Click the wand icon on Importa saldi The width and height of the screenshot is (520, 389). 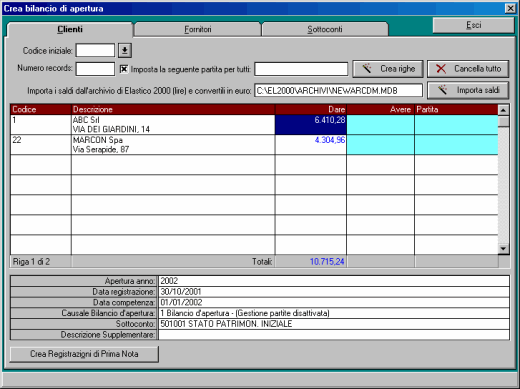(x=442, y=90)
